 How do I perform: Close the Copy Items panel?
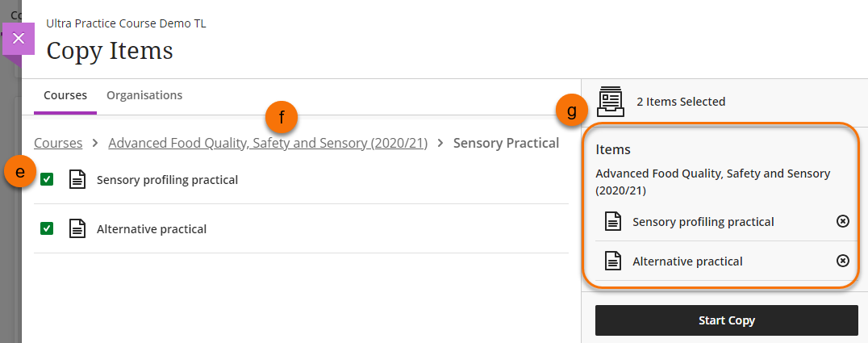pyautogui.click(x=19, y=38)
